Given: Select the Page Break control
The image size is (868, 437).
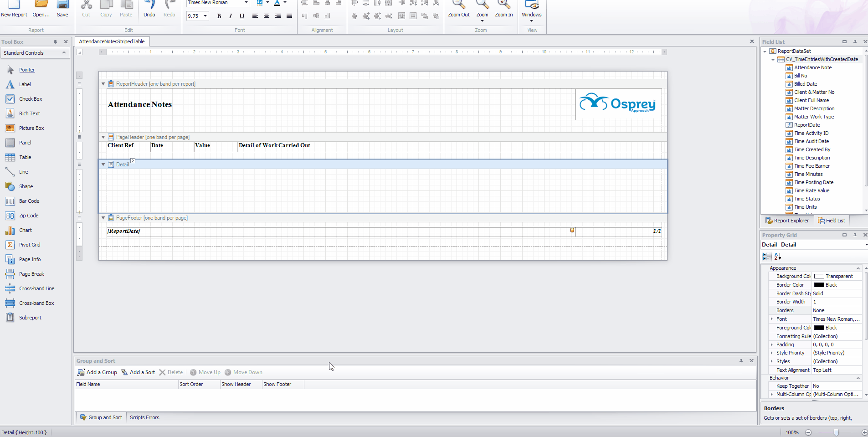Looking at the screenshot, I should pyautogui.click(x=31, y=274).
